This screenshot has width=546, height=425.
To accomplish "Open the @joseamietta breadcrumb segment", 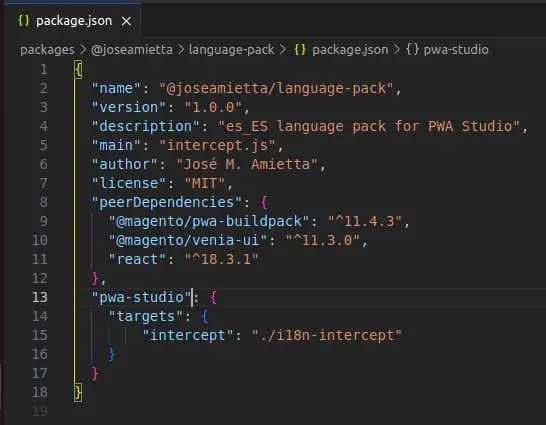I will pyautogui.click(x=132, y=50).
